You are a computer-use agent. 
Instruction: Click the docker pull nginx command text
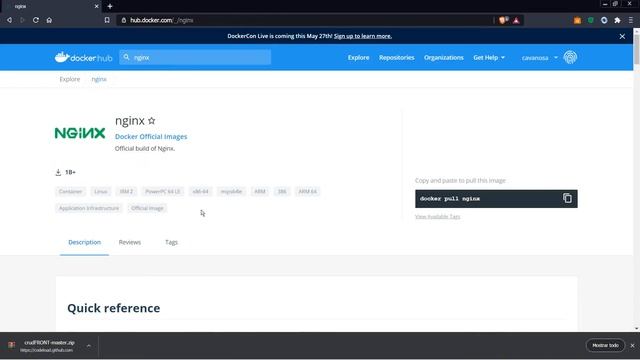[x=450, y=199]
